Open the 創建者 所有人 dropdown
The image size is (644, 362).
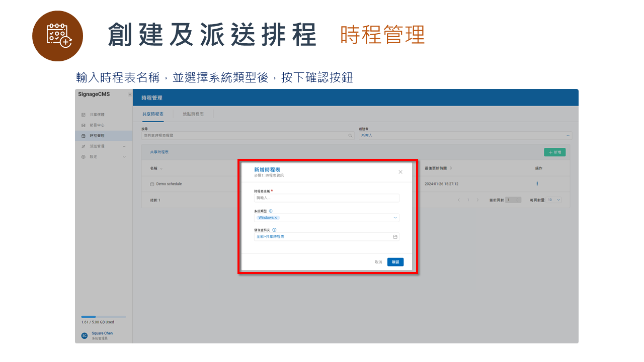(x=465, y=136)
